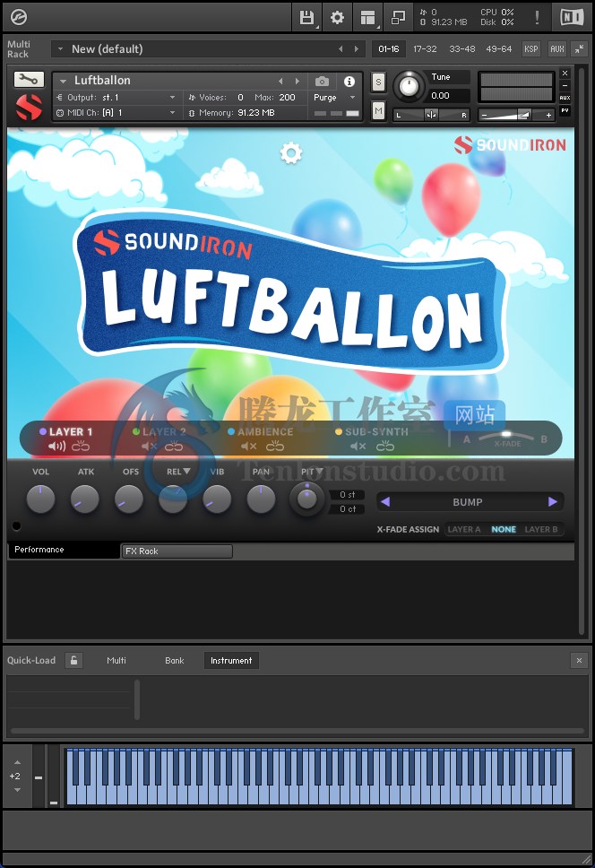The width and height of the screenshot is (595, 868).
Task: Open instrument edit wrench icon
Action: [x=29, y=79]
